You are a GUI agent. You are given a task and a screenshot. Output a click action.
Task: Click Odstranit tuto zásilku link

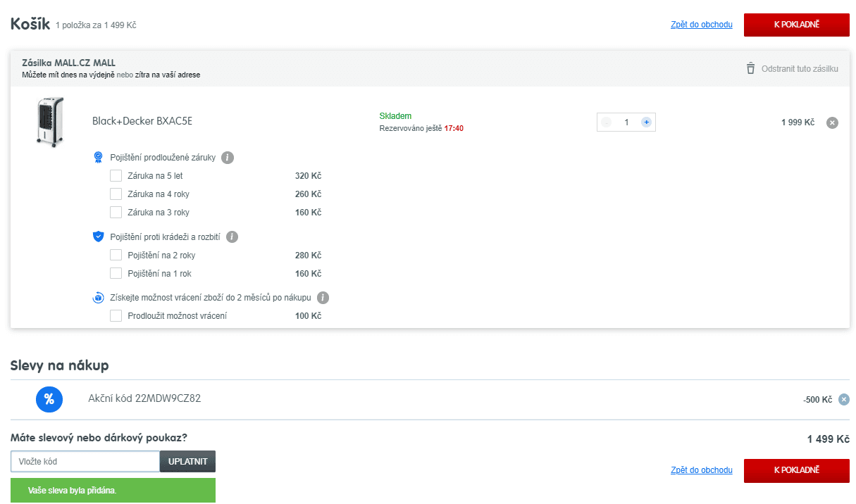click(800, 69)
